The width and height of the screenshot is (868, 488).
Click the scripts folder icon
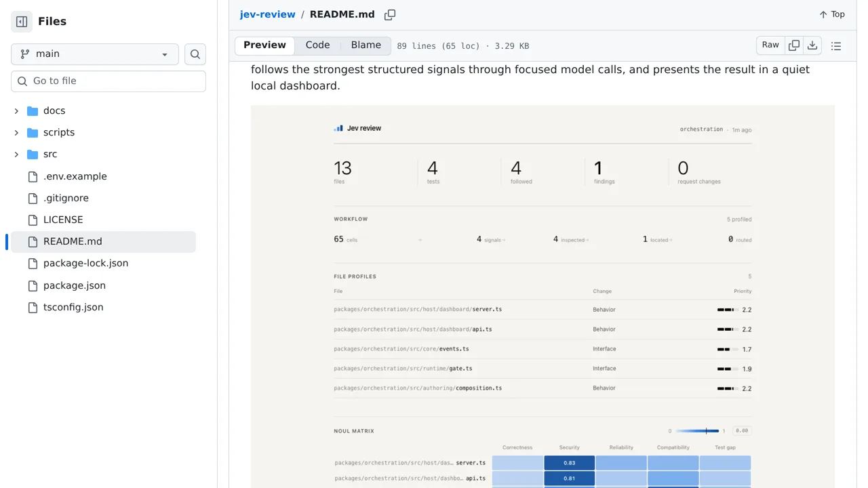[33, 133]
